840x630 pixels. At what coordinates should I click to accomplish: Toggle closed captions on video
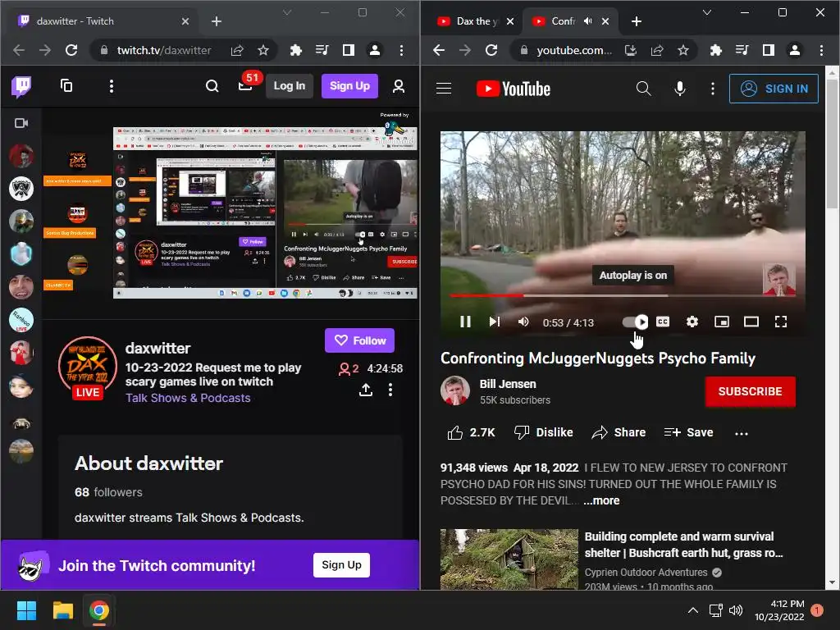coord(663,322)
